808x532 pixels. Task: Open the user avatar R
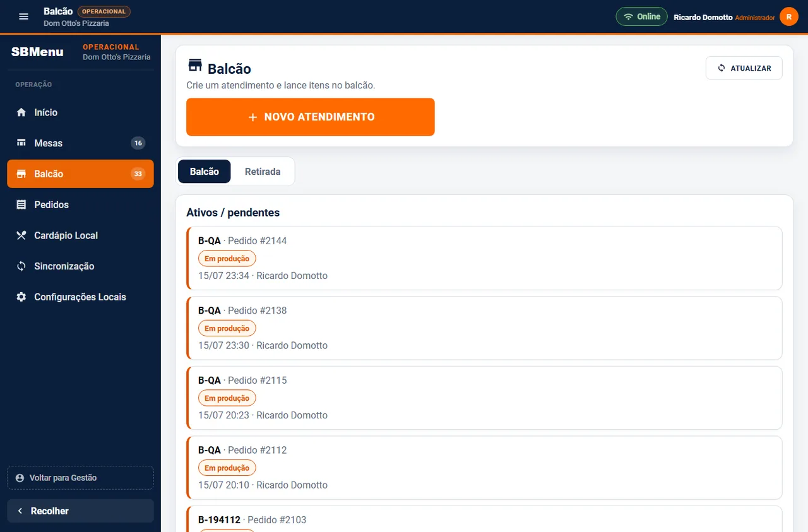(x=789, y=16)
